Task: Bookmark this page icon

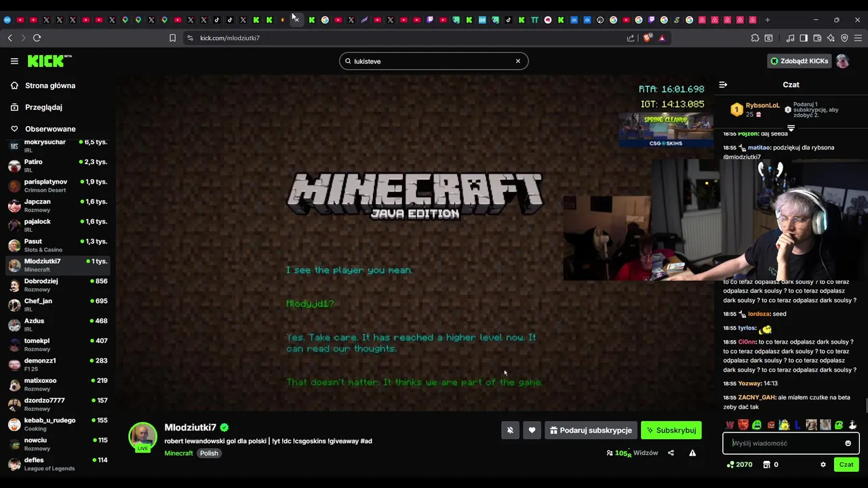Action: coord(172,38)
